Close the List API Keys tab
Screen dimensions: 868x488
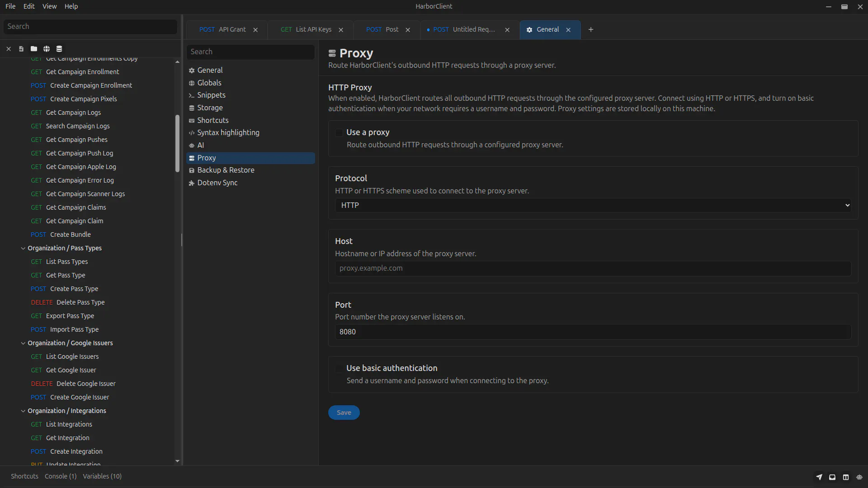click(x=341, y=30)
